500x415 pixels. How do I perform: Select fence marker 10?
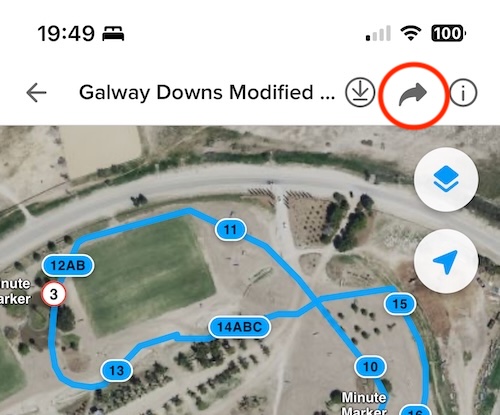pos(371,367)
